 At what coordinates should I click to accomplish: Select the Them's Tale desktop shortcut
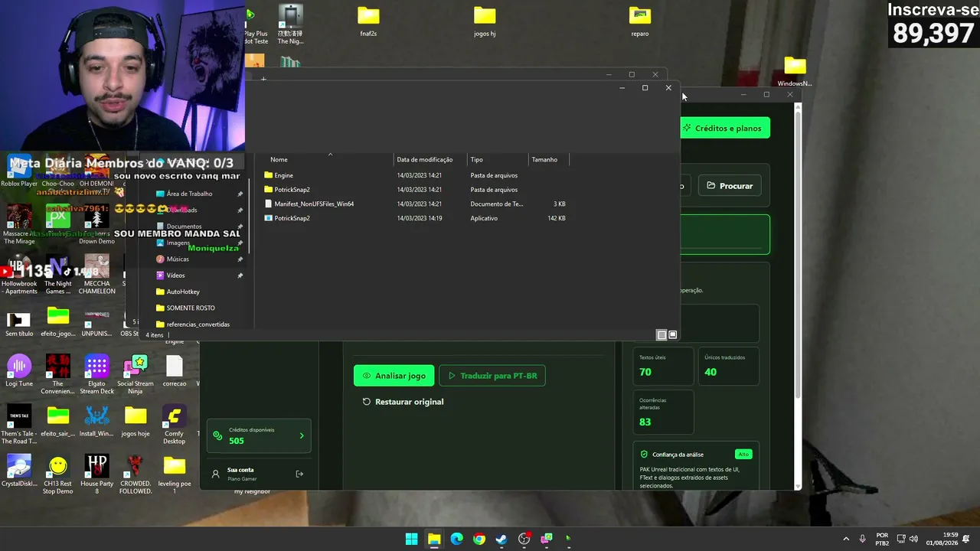[x=19, y=425]
